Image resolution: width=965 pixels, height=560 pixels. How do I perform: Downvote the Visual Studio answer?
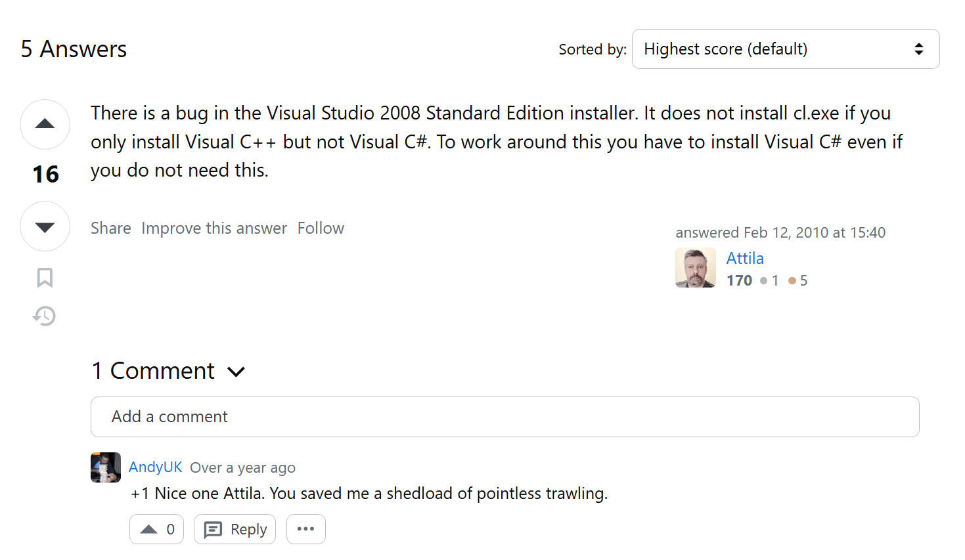tap(45, 226)
